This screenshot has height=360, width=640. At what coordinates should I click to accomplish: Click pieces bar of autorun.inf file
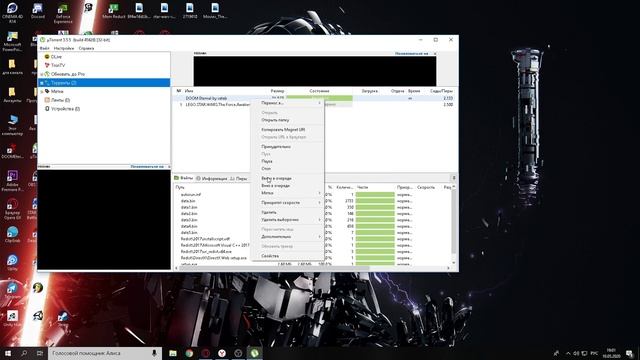click(375, 195)
